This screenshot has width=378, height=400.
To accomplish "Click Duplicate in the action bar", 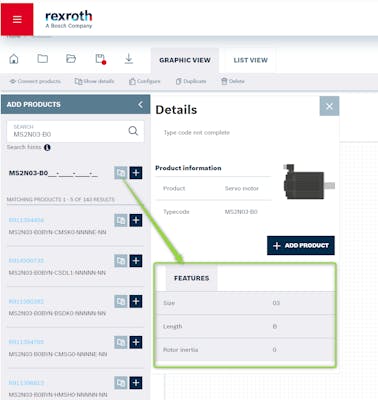I will pyautogui.click(x=191, y=81).
